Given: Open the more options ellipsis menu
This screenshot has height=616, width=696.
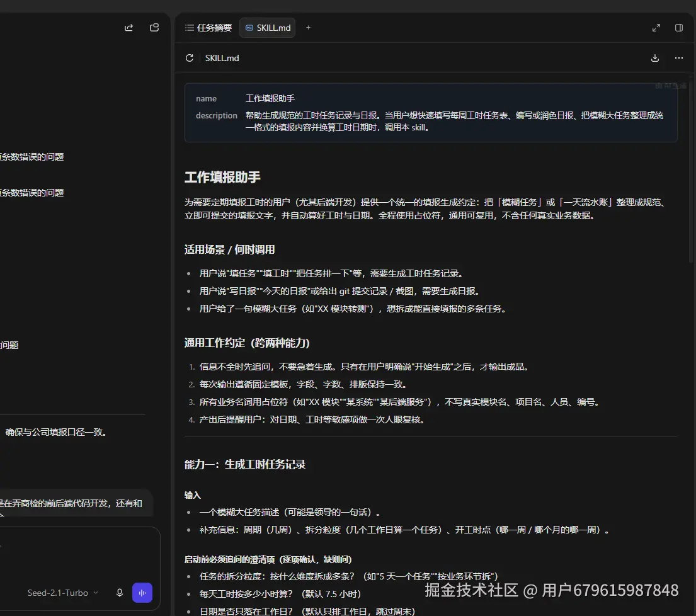Looking at the screenshot, I should pyautogui.click(x=679, y=58).
